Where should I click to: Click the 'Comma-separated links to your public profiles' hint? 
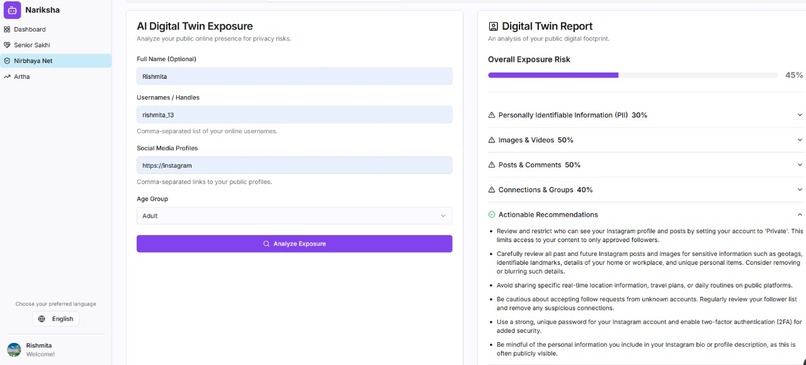[204, 181]
